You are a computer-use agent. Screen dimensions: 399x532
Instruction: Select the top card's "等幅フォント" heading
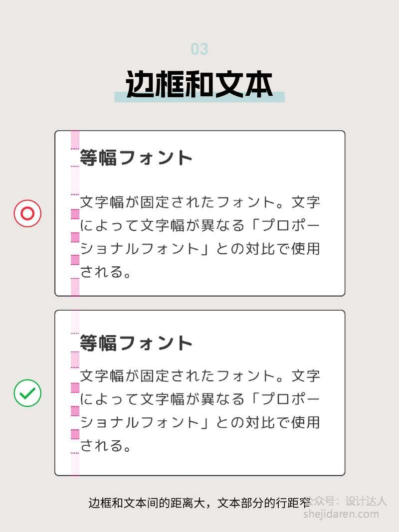[136, 158]
